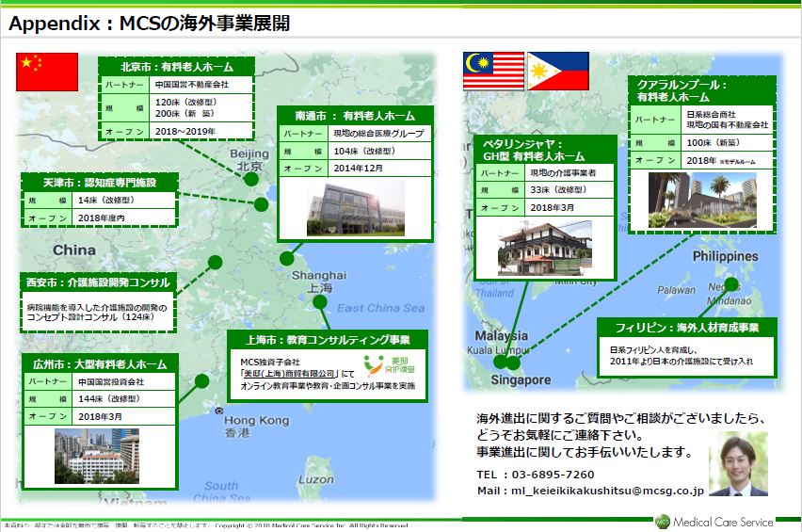Click the email address ml_keieikikakushitsu@mcsg.co.jp
This screenshot has height=532, width=802.
(608, 491)
